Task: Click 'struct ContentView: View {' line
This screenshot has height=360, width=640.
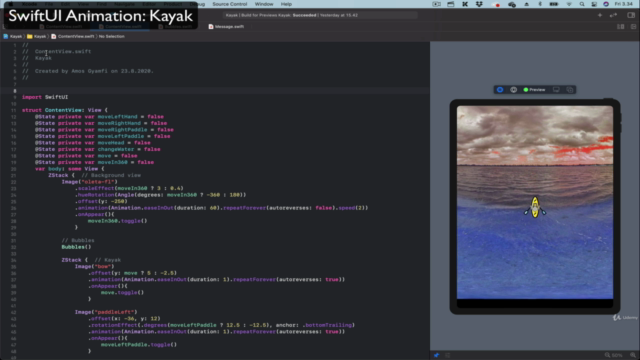Action: pos(65,110)
